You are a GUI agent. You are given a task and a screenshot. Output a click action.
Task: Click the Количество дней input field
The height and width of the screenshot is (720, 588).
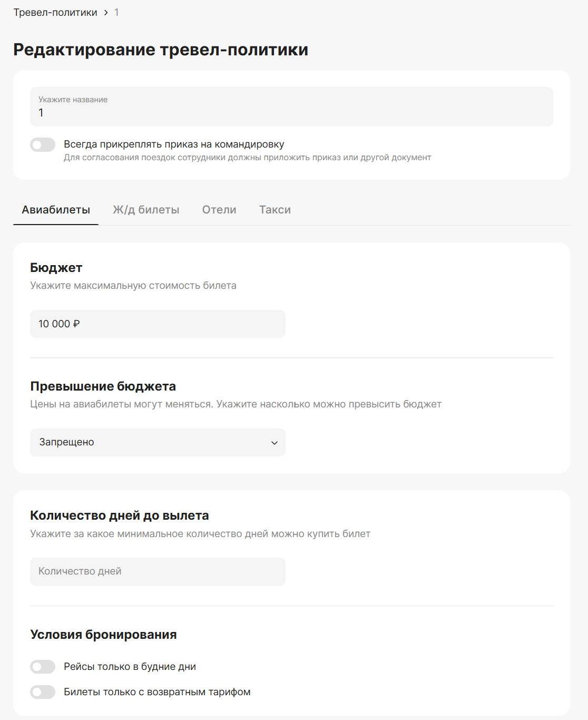(158, 572)
